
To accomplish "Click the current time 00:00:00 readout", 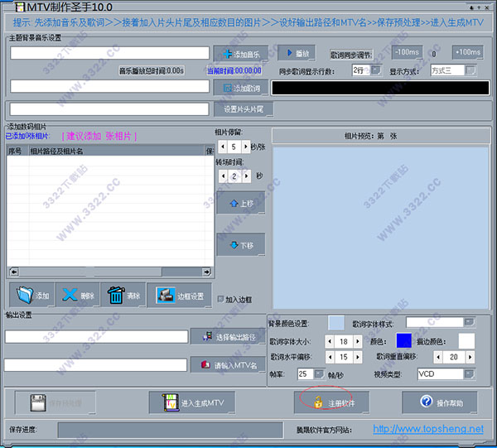I will [234, 70].
